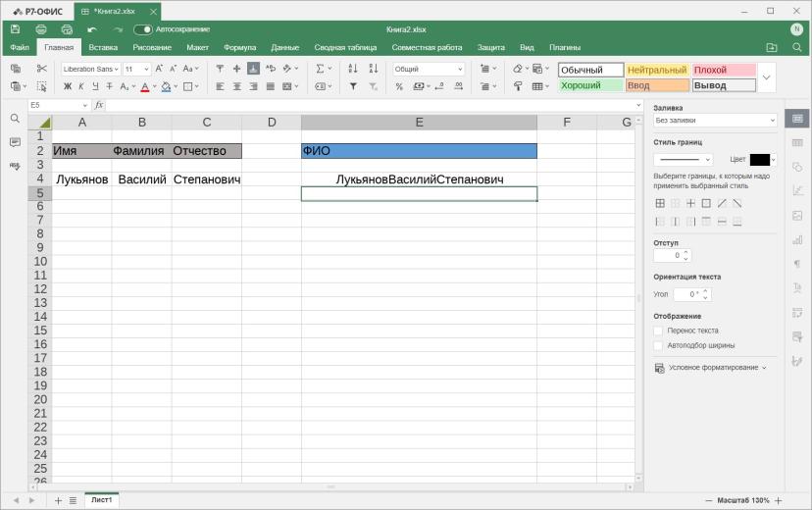The width and height of the screenshot is (812, 510).
Task: Apply strikethrough formatting
Action: pos(109,86)
